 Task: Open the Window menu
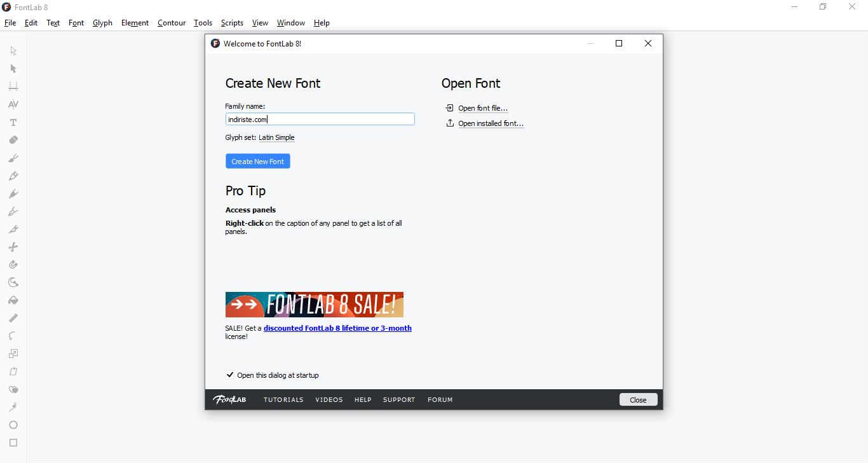click(x=291, y=23)
